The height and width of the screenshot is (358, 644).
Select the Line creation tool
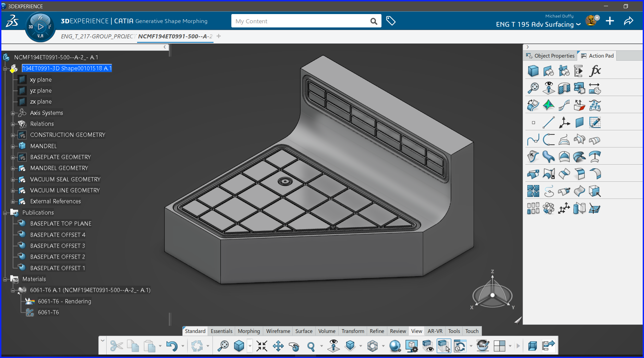[x=548, y=122]
